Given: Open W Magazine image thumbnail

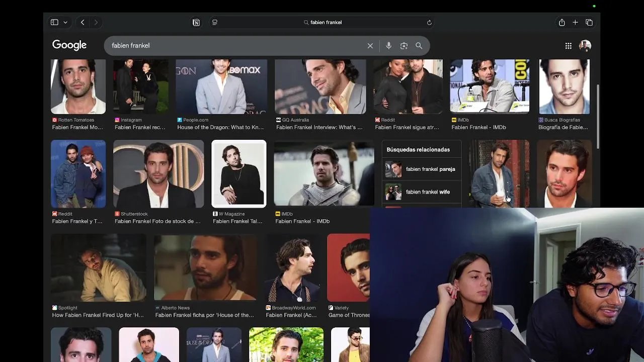Looking at the screenshot, I should (x=239, y=174).
